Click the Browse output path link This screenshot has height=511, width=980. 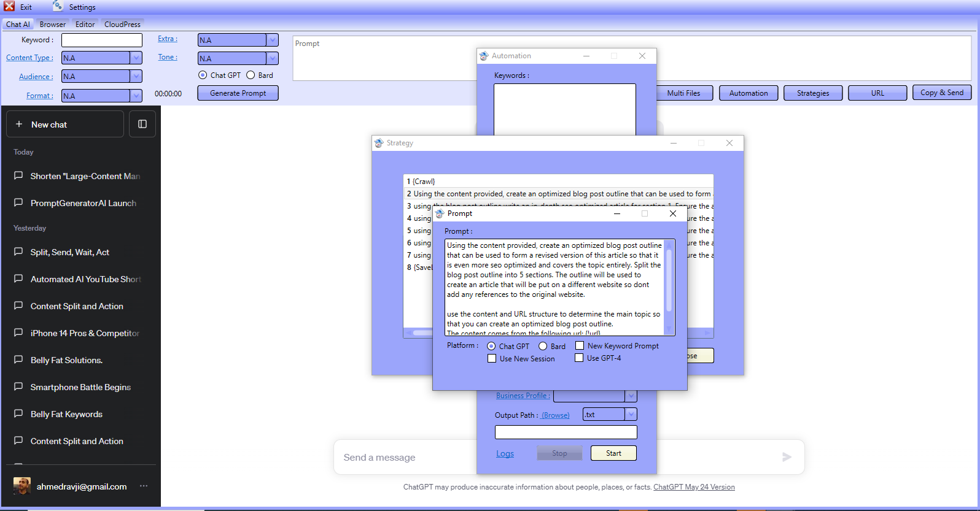(x=556, y=415)
